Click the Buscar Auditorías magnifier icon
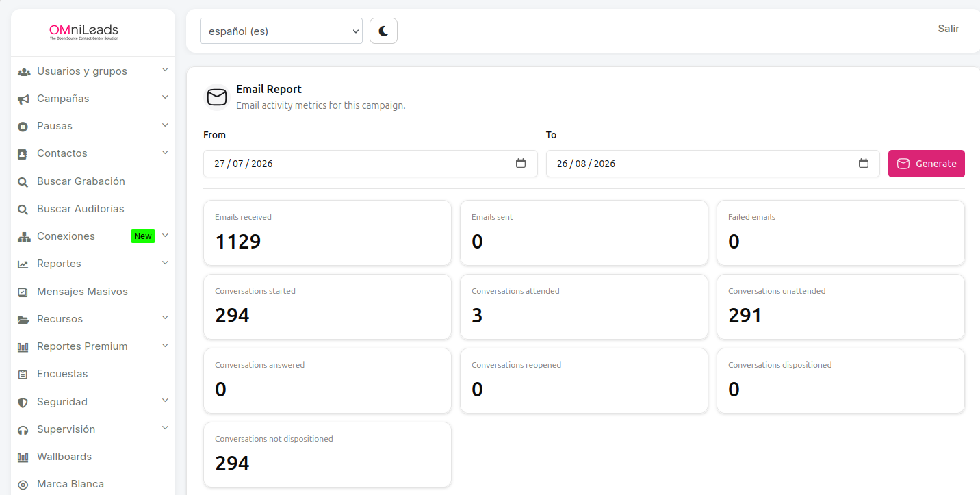 [23, 210]
